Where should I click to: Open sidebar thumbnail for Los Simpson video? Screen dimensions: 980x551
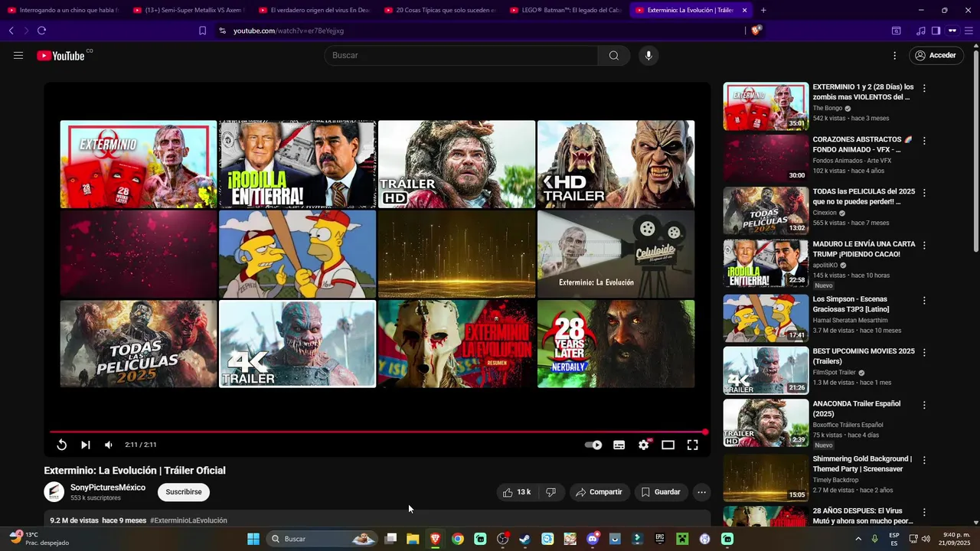coord(766,318)
